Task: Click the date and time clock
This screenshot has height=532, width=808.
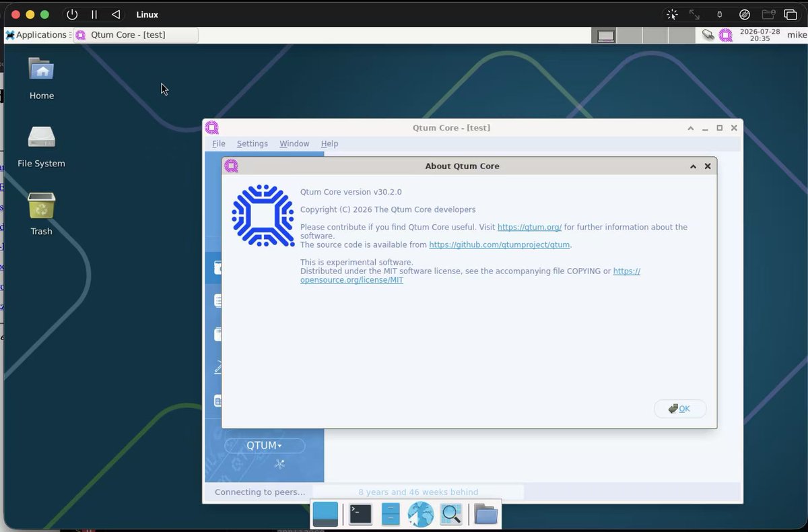Action: tap(760, 35)
